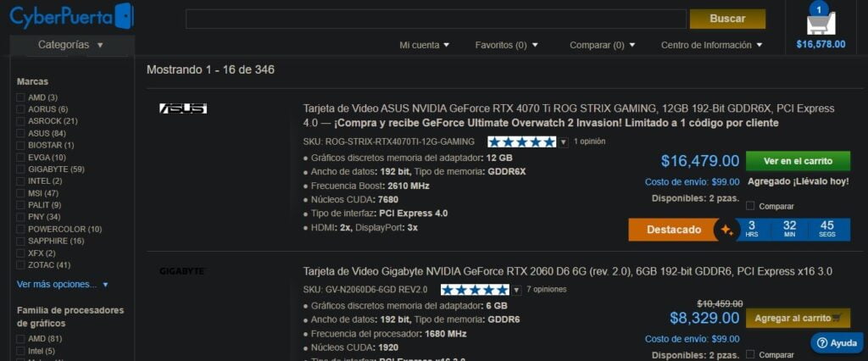This screenshot has width=868, height=361.
Task: Check the SAPPHIRE brand filter
Action: pos(20,242)
